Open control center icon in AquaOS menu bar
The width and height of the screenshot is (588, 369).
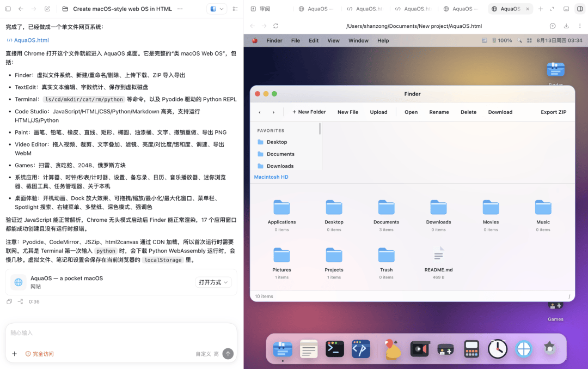tap(529, 40)
